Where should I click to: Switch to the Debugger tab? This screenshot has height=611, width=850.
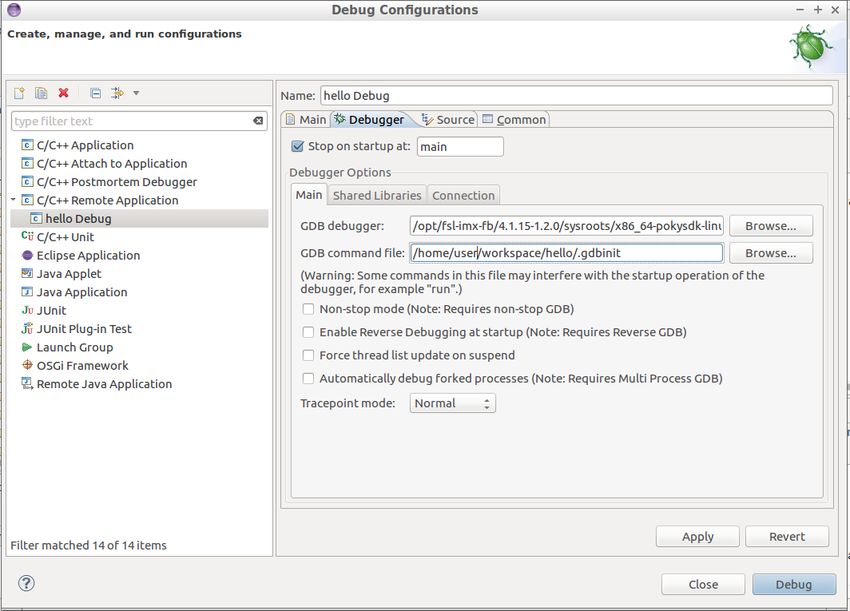[x=370, y=120]
